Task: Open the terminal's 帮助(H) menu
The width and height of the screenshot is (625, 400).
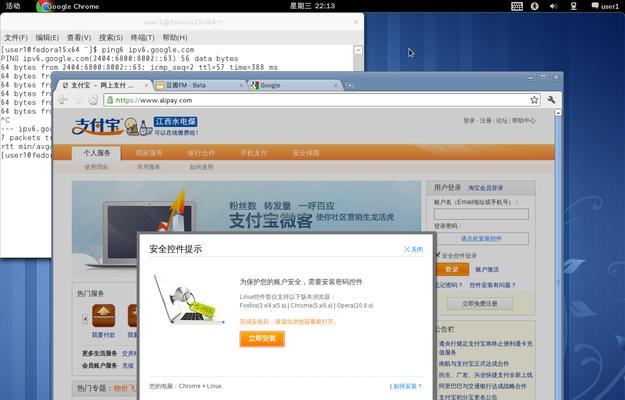Action: tap(175, 37)
